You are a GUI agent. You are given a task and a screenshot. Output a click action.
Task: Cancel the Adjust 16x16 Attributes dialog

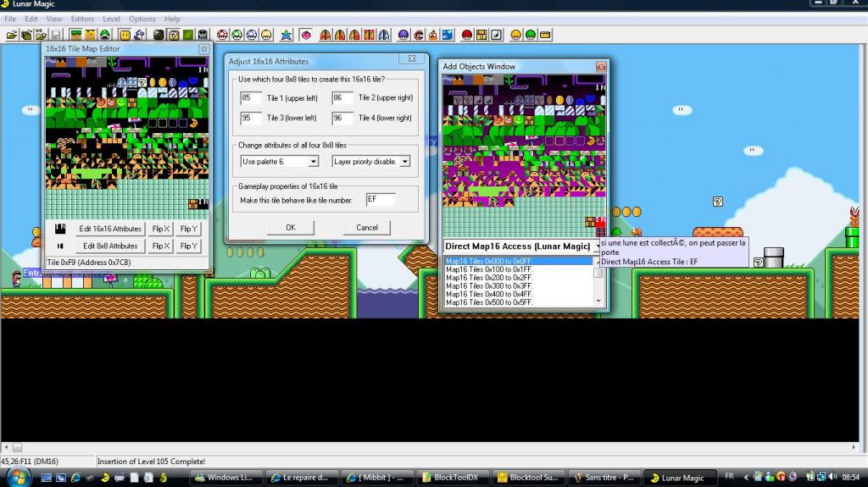click(x=366, y=228)
